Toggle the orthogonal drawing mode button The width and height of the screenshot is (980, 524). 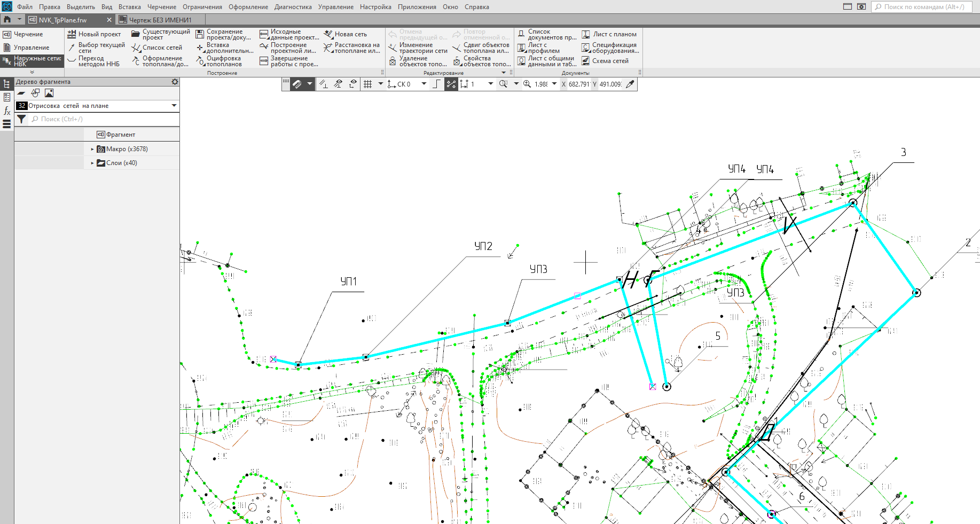pos(436,84)
